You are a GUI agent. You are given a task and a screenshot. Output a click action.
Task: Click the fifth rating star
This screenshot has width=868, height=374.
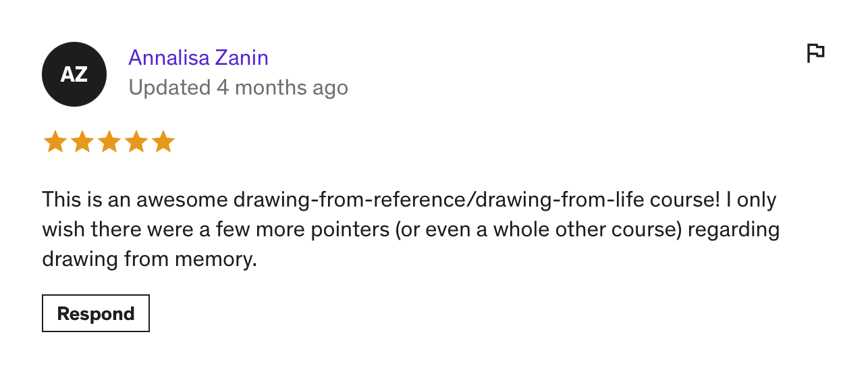pyautogui.click(x=163, y=142)
